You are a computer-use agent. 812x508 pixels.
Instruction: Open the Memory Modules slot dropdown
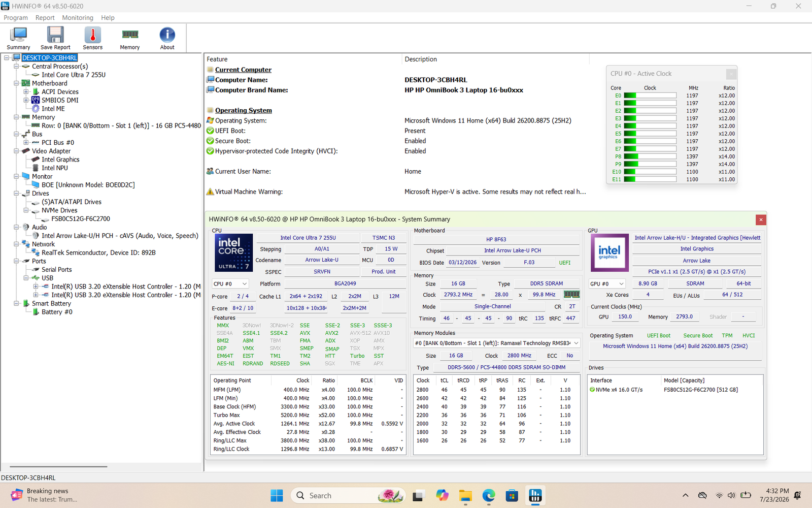497,343
